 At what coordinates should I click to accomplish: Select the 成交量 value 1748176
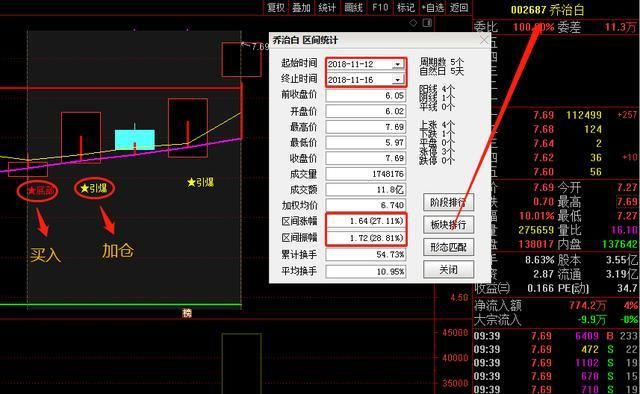click(x=366, y=174)
